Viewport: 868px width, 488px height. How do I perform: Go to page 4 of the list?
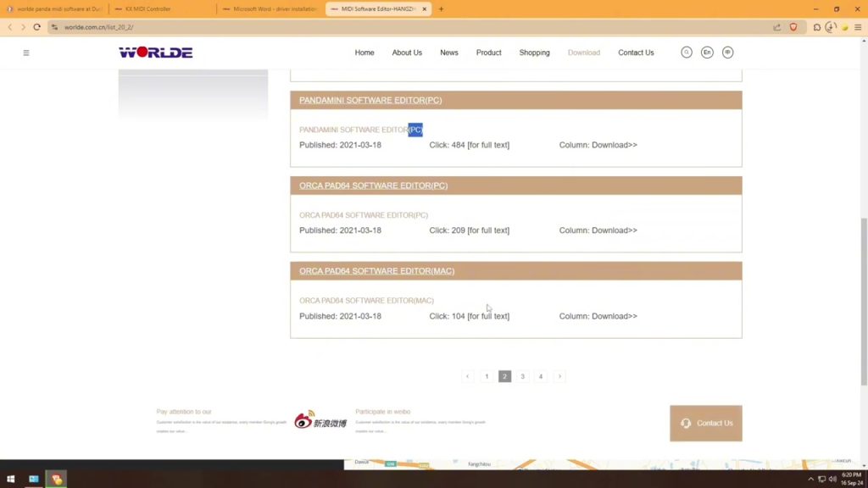[541, 376]
